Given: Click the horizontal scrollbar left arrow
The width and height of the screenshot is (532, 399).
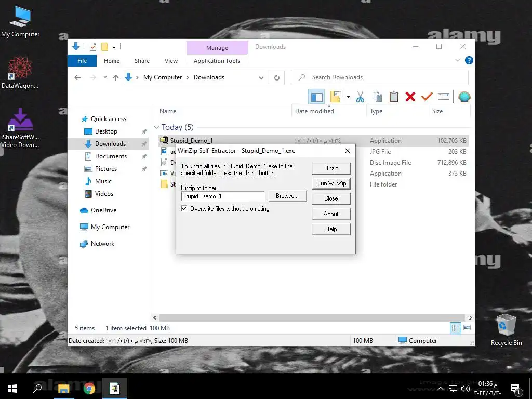Looking at the screenshot, I should (x=155, y=317).
